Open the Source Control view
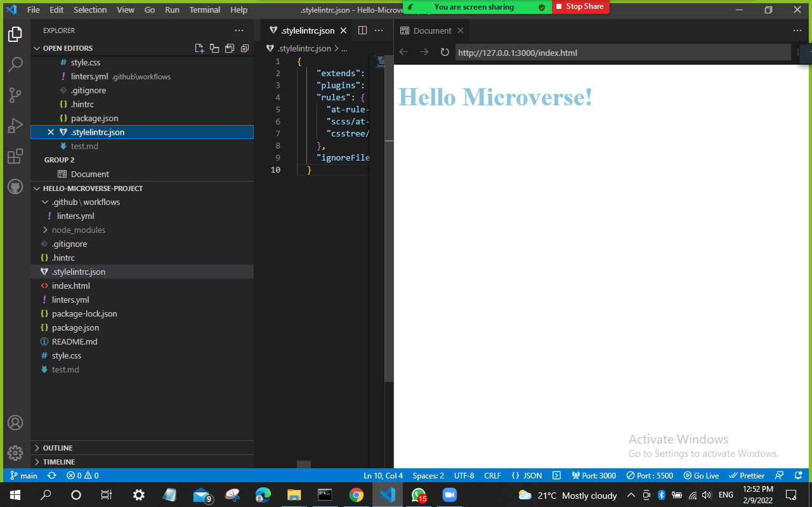812x507 pixels. (x=16, y=95)
